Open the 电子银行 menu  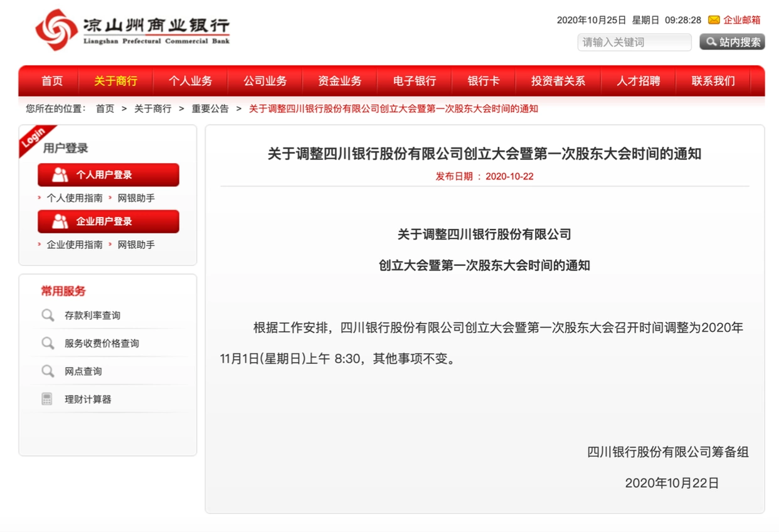point(413,81)
